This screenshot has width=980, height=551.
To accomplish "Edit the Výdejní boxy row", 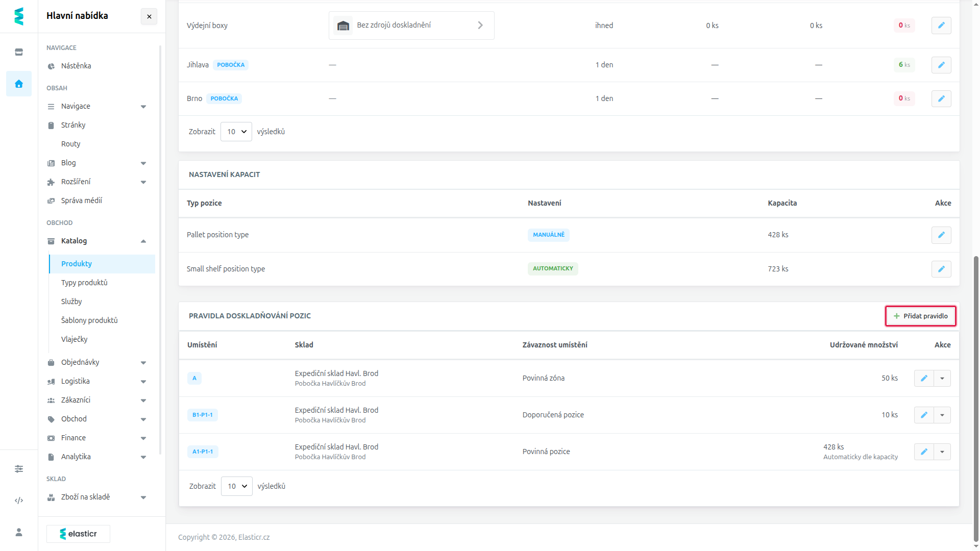I will (x=941, y=25).
